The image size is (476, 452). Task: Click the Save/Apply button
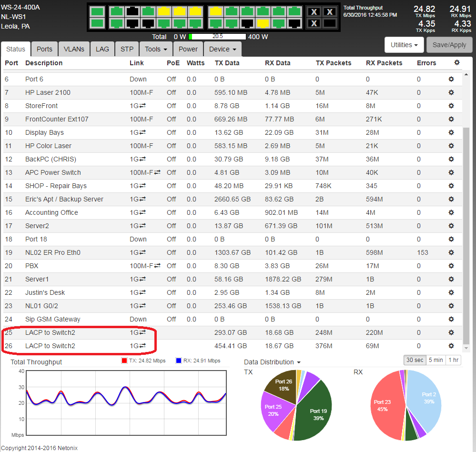(x=449, y=45)
